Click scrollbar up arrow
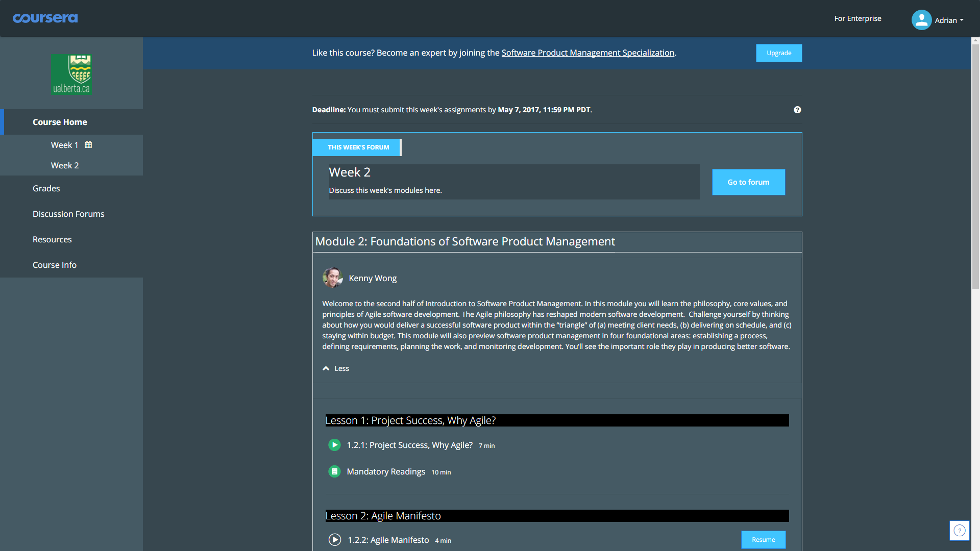 [x=975, y=40]
